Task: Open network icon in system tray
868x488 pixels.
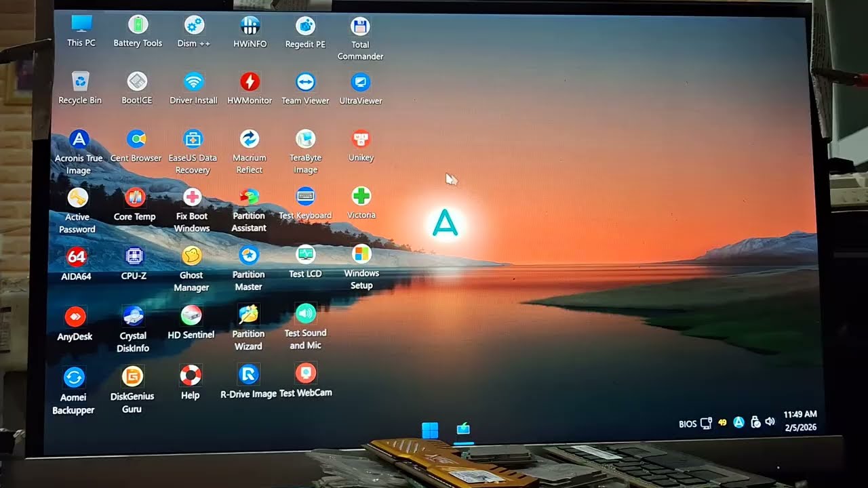Action: point(706,424)
